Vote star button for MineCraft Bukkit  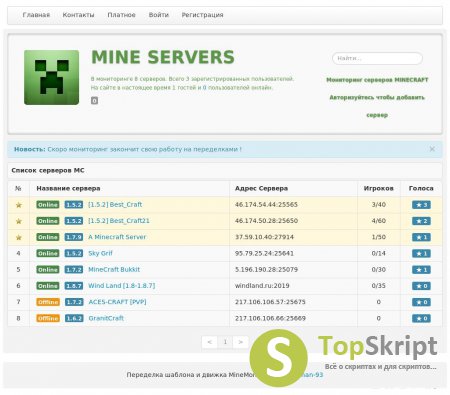click(x=421, y=270)
